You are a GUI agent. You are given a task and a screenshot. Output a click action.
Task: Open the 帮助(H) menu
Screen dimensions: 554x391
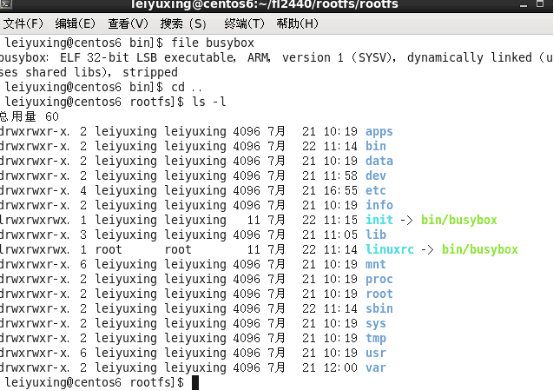coord(297,24)
